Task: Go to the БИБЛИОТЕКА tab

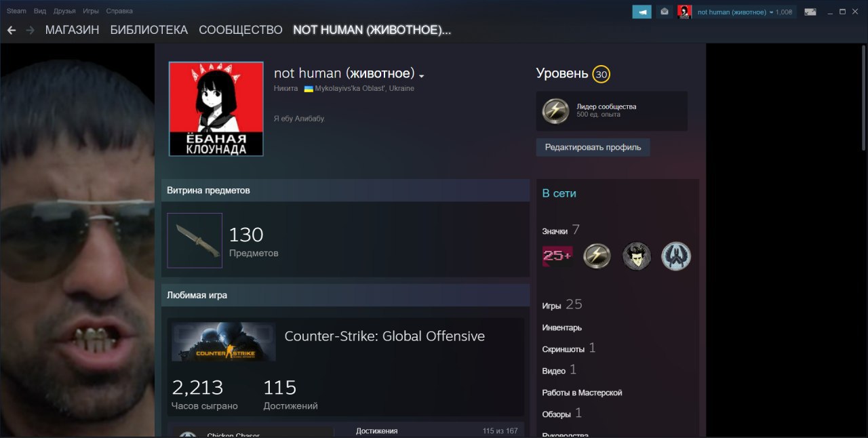Action: click(149, 30)
